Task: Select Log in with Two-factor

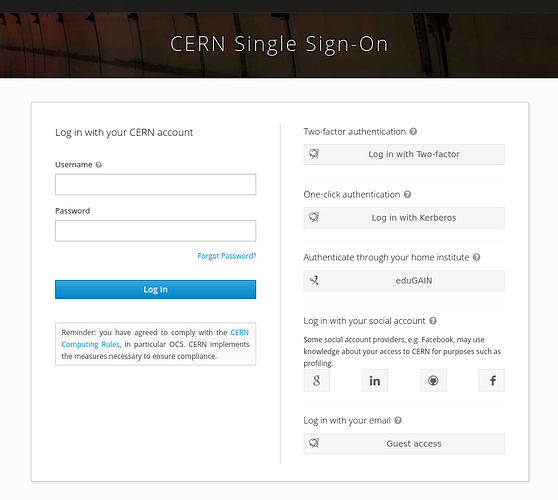Action: click(404, 154)
